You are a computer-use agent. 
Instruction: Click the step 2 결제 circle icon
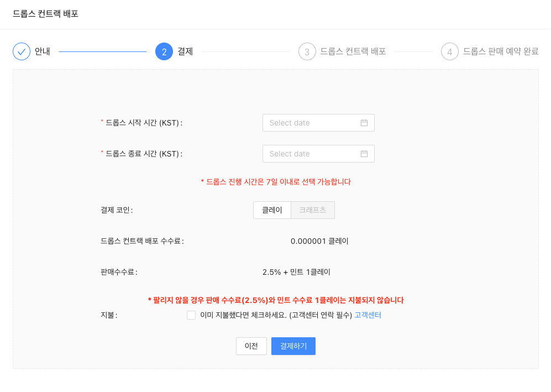pos(164,51)
